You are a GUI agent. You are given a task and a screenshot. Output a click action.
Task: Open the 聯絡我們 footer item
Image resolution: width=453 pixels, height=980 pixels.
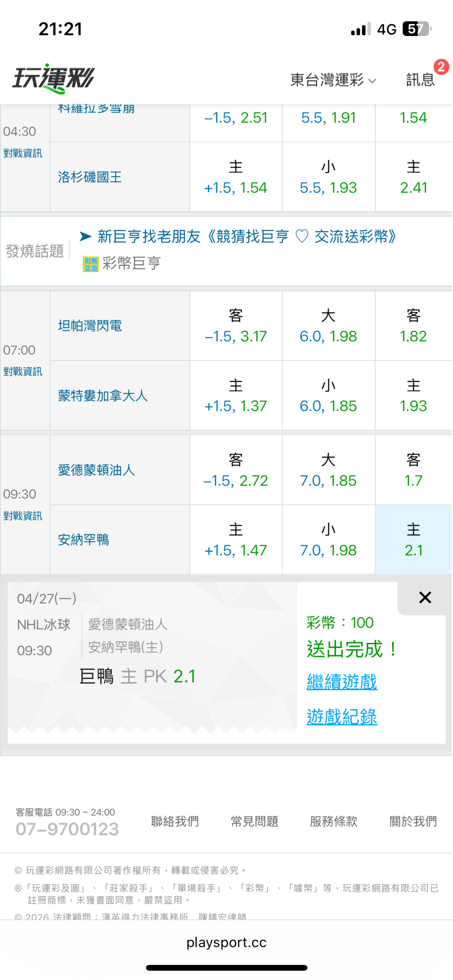pyautogui.click(x=175, y=821)
